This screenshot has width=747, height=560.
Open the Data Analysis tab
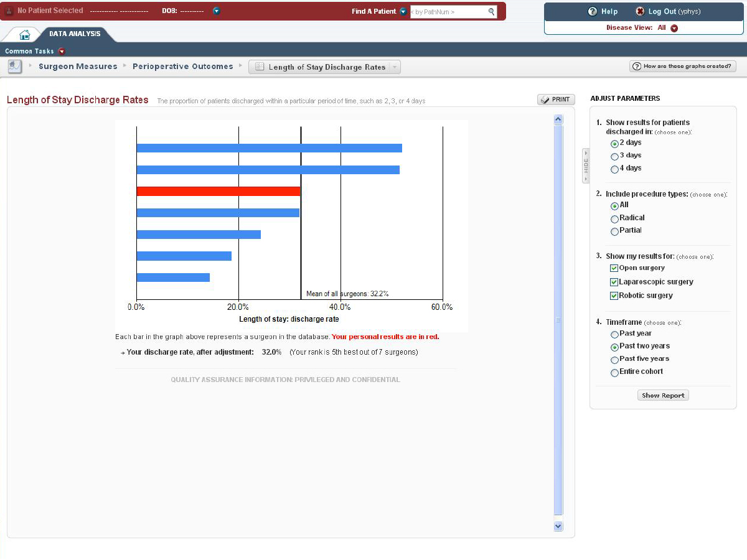coord(75,34)
